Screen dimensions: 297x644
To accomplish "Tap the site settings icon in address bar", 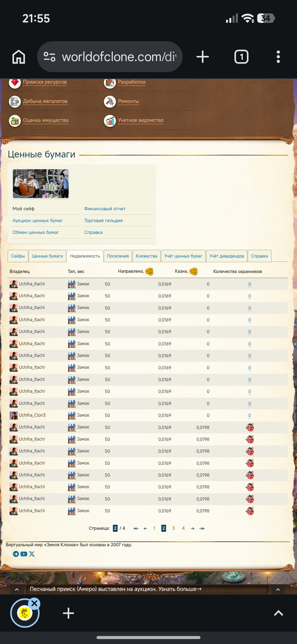I will [50, 57].
